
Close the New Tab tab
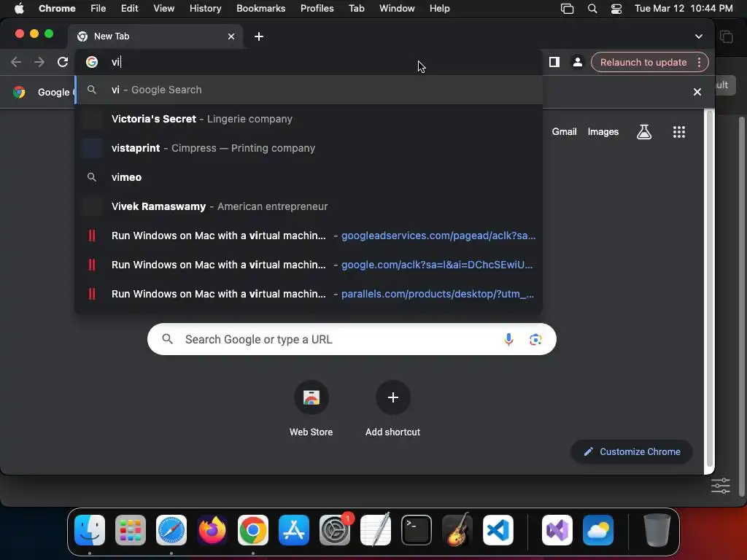click(231, 36)
